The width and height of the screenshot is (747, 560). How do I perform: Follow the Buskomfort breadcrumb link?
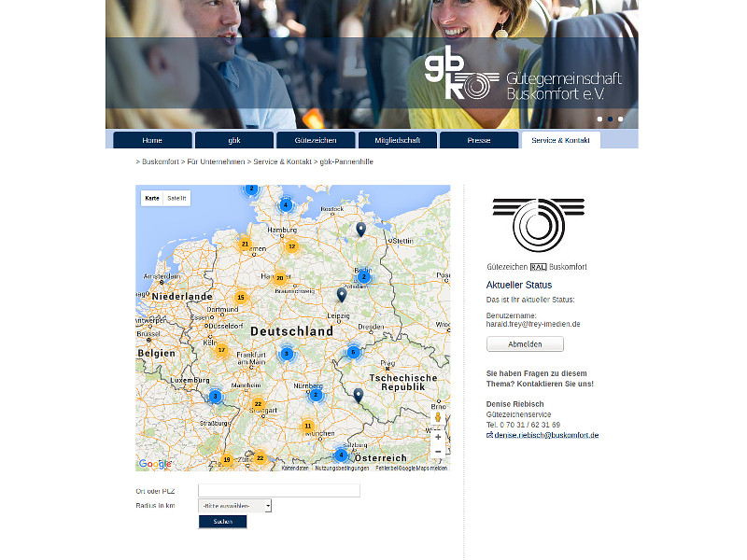click(x=161, y=161)
